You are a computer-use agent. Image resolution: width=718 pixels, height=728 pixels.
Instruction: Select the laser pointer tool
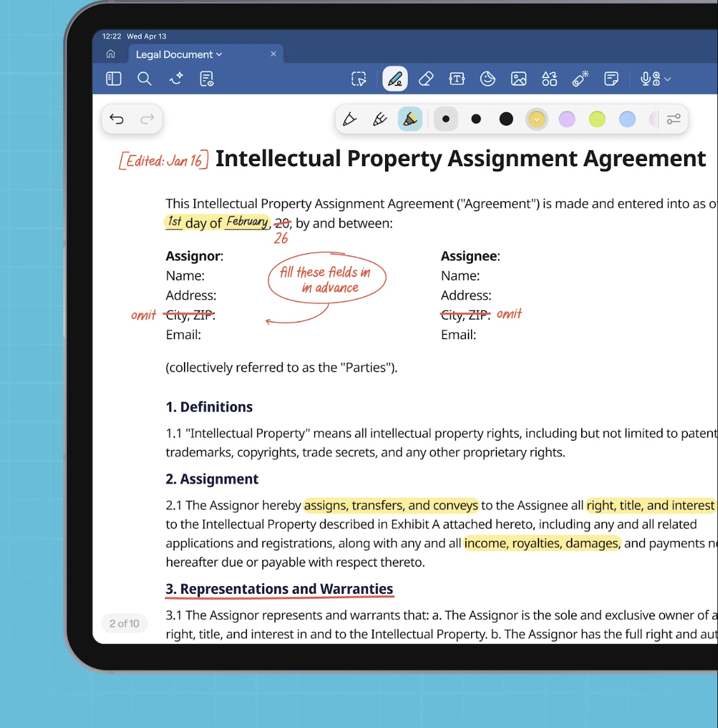pyautogui.click(x=580, y=79)
